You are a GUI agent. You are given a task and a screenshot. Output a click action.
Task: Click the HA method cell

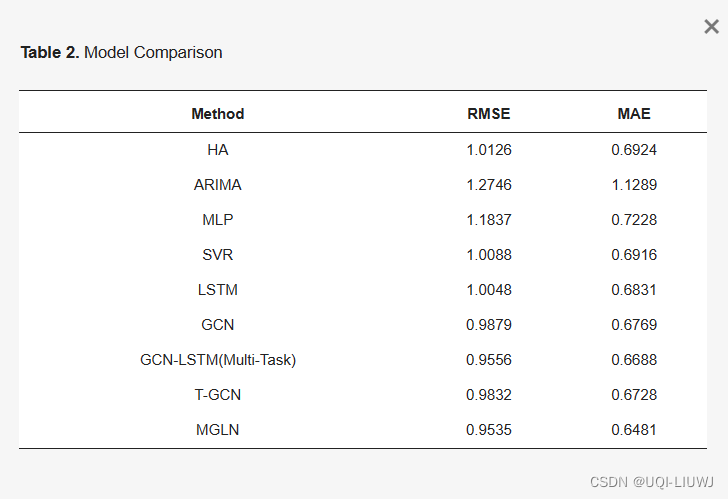tap(218, 150)
